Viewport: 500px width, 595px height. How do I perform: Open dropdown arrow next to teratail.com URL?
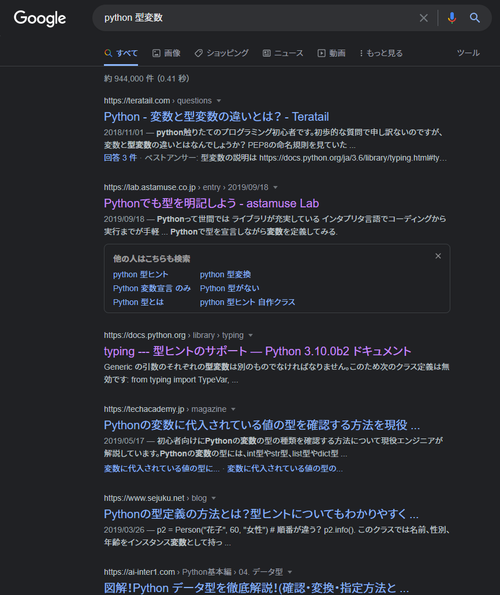(219, 101)
